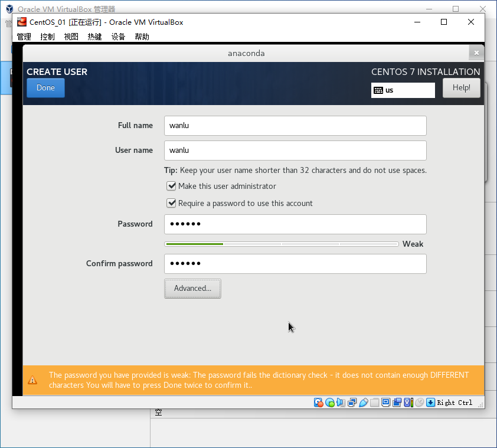Viewport: 497px width, 448px height.
Task: Click the CREATE USER heading
Action: click(x=57, y=72)
